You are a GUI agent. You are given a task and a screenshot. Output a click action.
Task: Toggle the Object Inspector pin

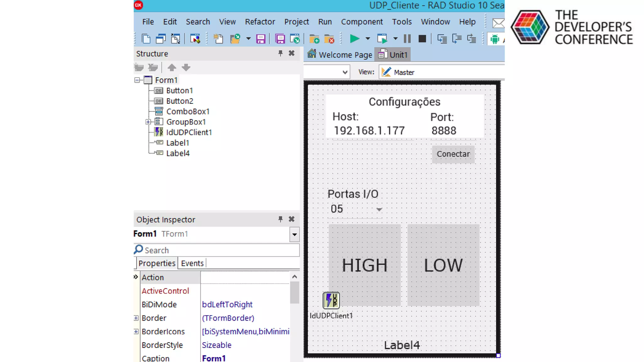pos(280,219)
